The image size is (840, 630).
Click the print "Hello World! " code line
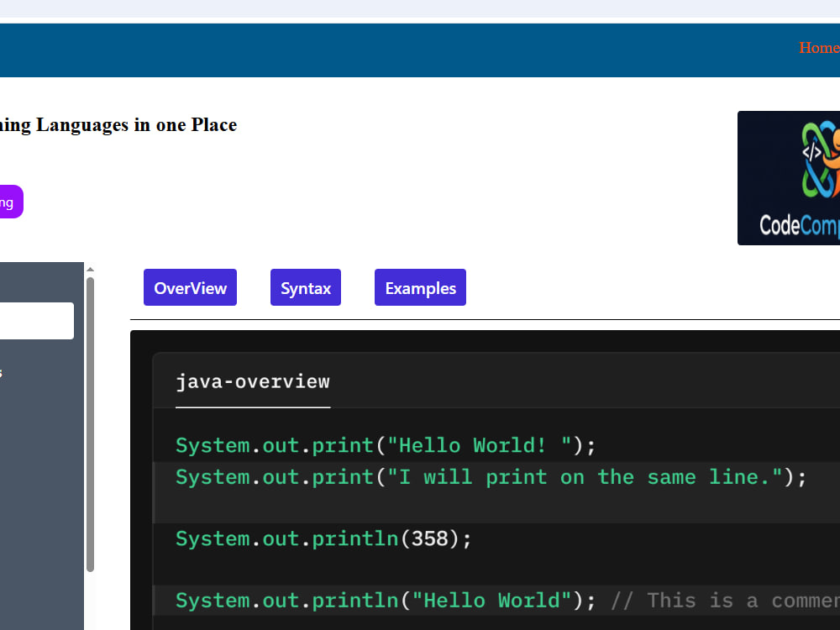[386, 446]
